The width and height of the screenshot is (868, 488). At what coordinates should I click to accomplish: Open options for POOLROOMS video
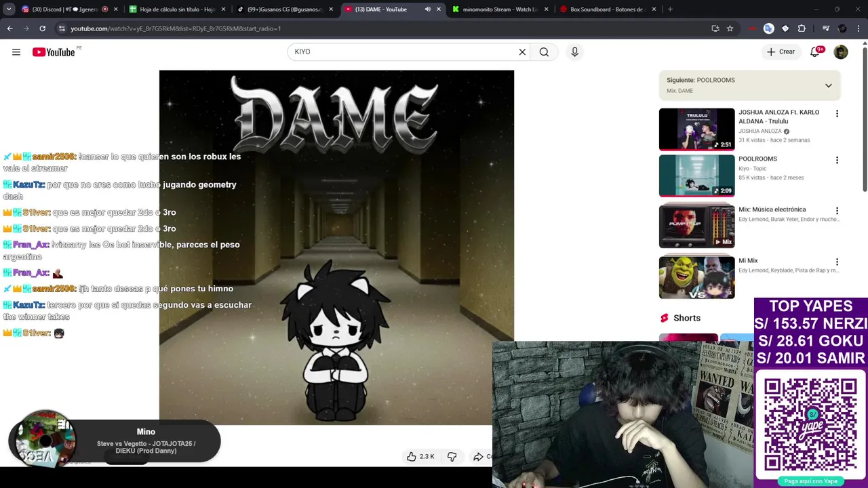coord(837,161)
